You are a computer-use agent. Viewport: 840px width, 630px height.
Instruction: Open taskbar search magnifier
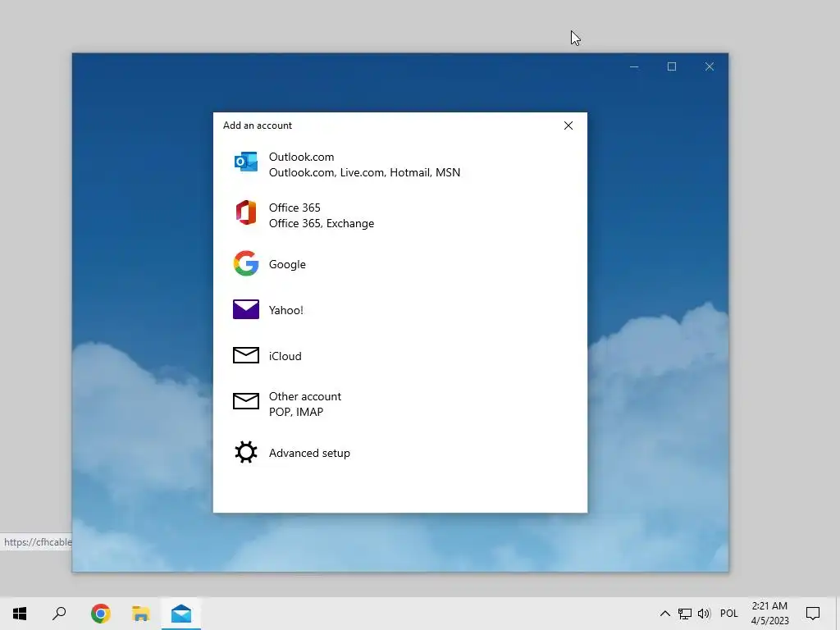point(59,614)
